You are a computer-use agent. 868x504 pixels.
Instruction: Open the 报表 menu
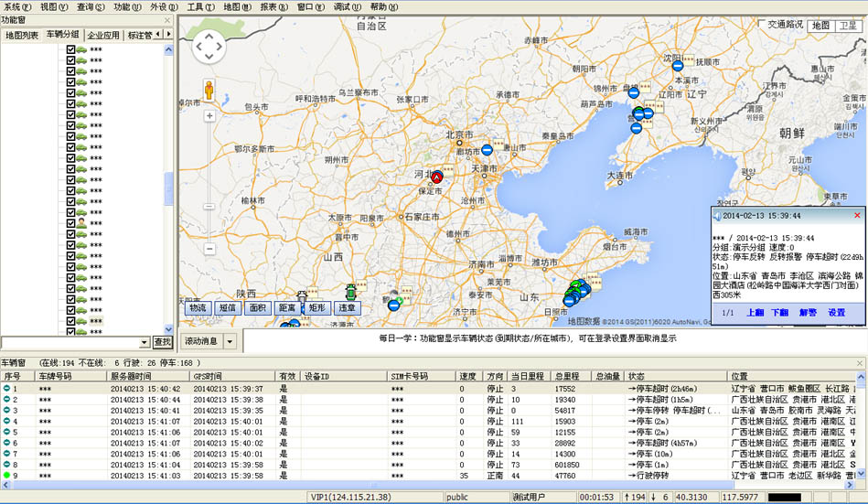click(272, 6)
